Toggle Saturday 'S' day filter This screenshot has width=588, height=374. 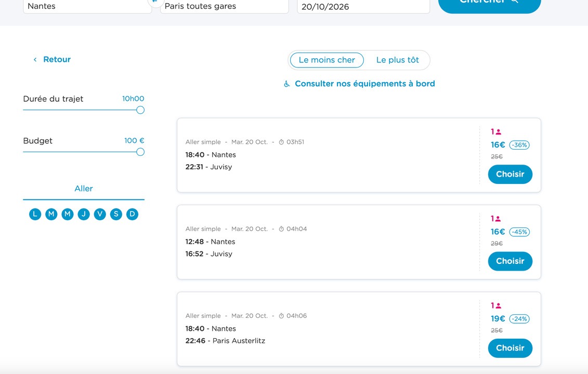[x=116, y=214]
